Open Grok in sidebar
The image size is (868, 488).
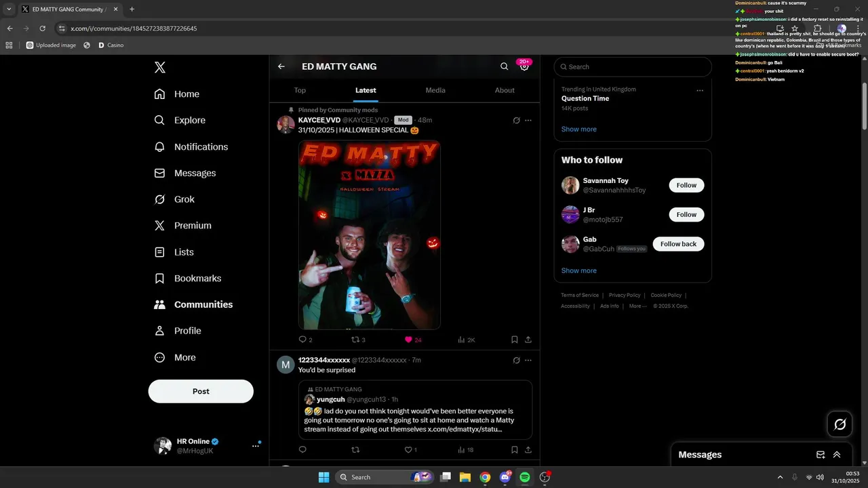pos(174,199)
